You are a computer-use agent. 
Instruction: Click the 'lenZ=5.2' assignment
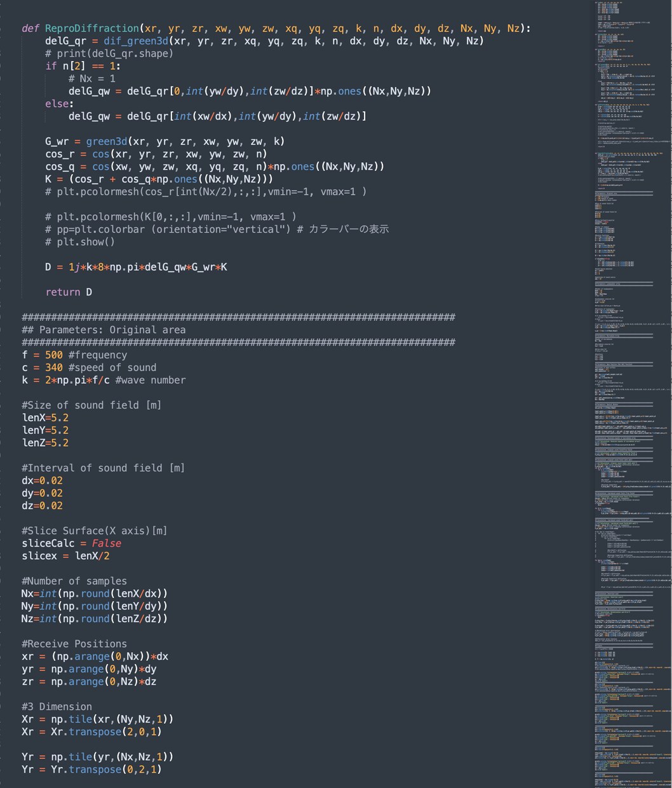45,443
